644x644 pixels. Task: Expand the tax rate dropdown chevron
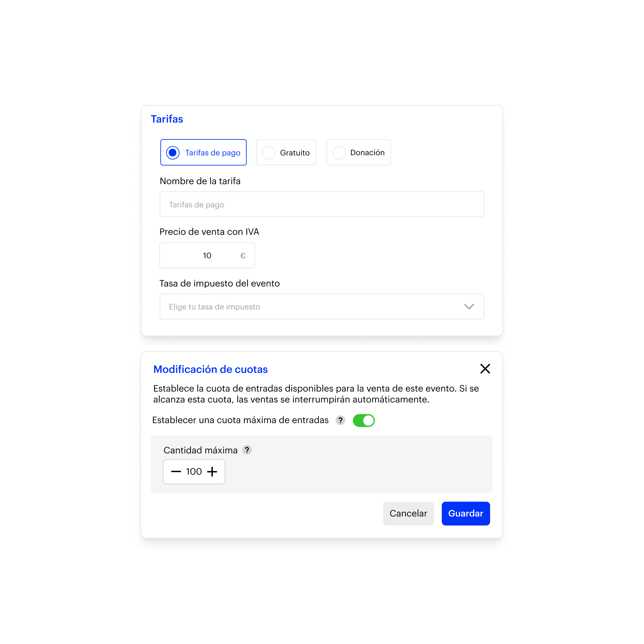[469, 307]
